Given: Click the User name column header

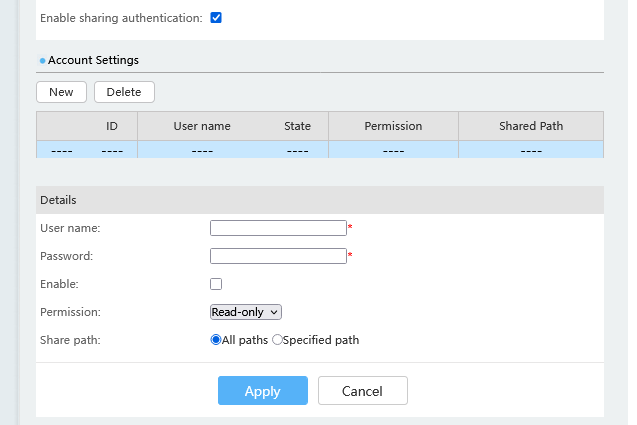Looking at the screenshot, I should pos(202,126).
